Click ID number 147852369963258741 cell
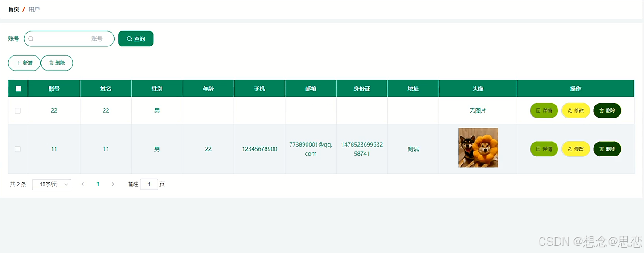This screenshot has width=644, height=253. pyautogui.click(x=362, y=149)
